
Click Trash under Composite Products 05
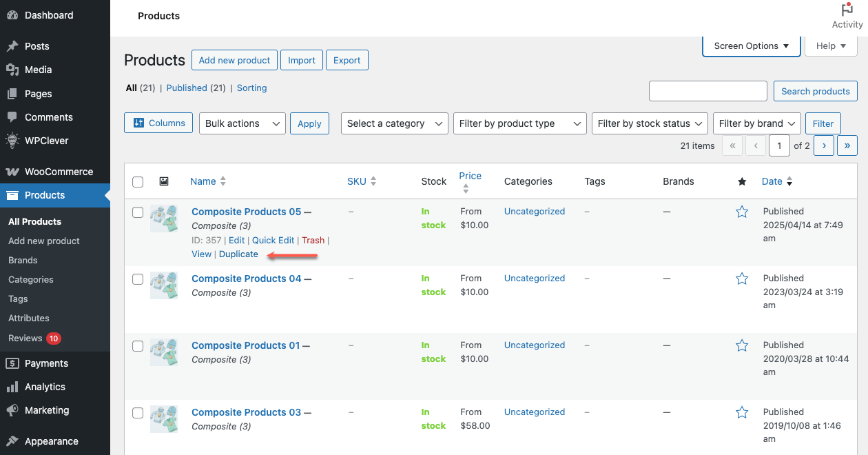click(x=313, y=240)
